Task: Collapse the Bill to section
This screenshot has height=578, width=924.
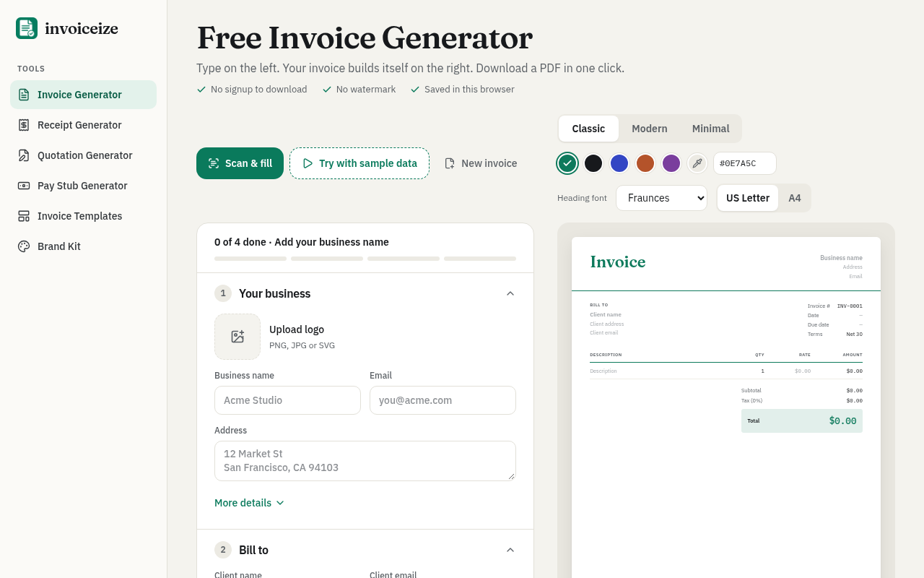Action: click(x=510, y=550)
